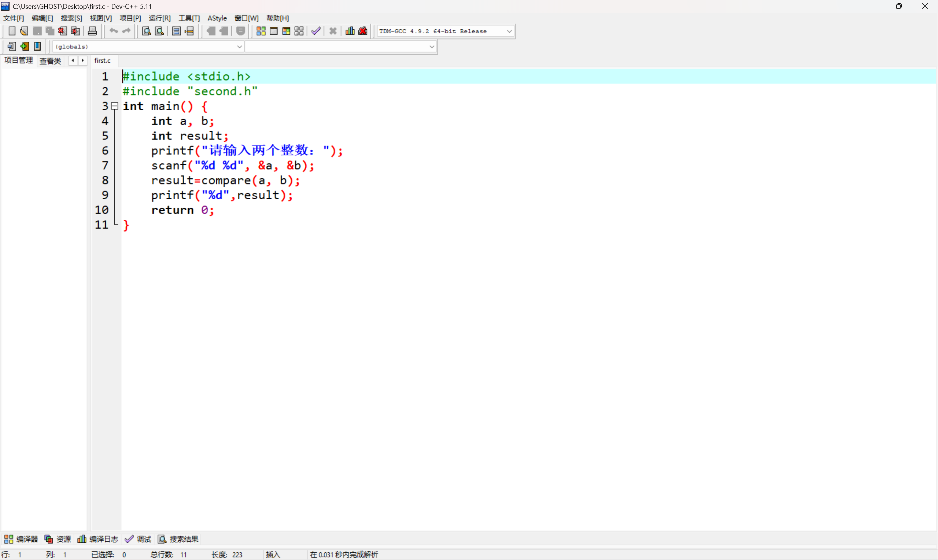
Task: Open the empty members dropdown beside globals
Action: coord(431,47)
